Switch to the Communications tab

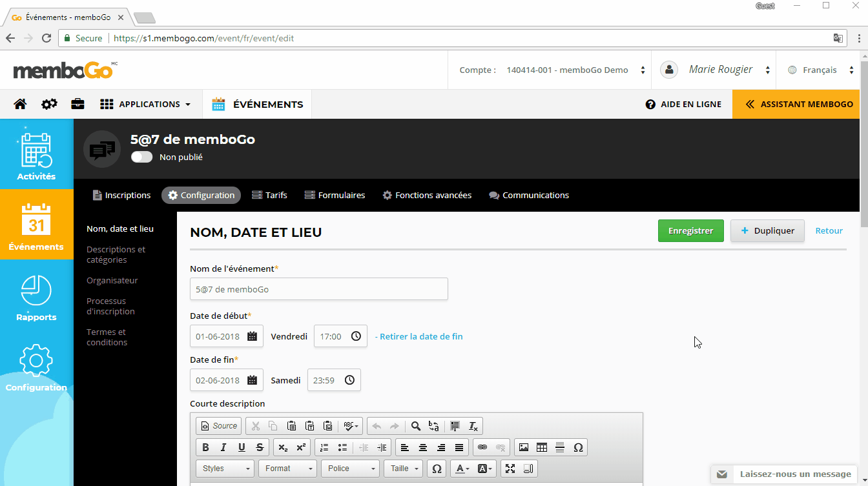[x=529, y=195]
